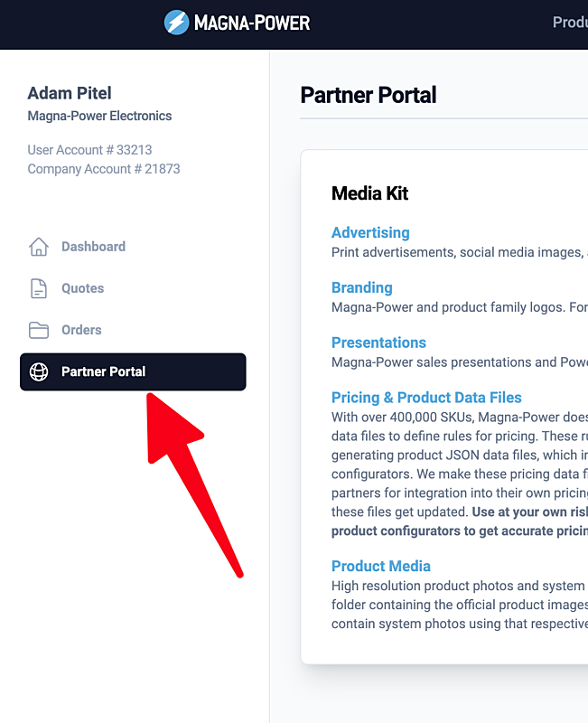The image size is (588, 723).
Task: Open Pricing & Product Data Files link
Action: (426, 398)
